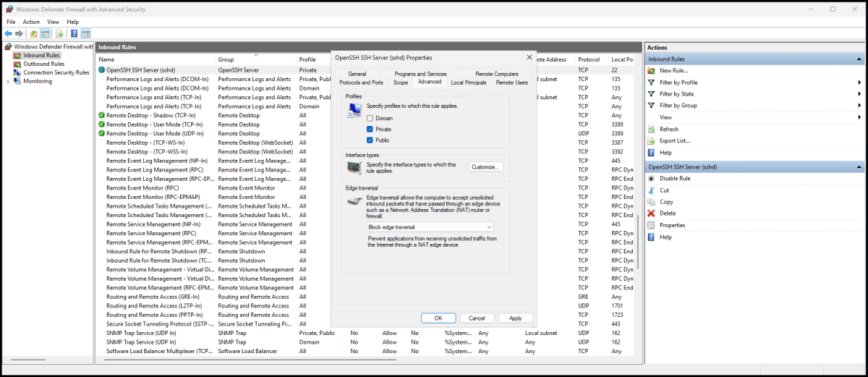The height and width of the screenshot is (377, 868).
Task: Switch to the Programs and Services tab
Action: tap(420, 74)
